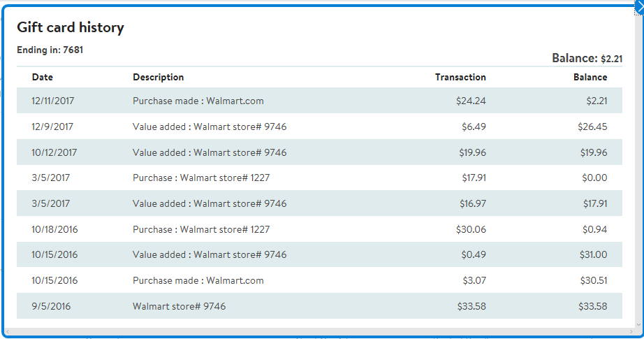The height and width of the screenshot is (339, 644).
Task: Click the 10/18/2016 date cell
Action: 54,229
